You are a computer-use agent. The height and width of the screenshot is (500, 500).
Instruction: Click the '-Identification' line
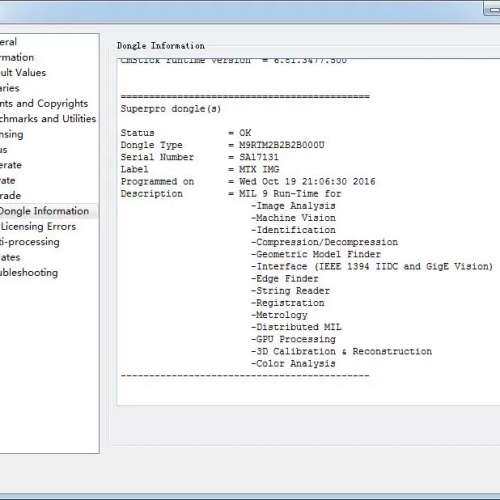coord(293,230)
